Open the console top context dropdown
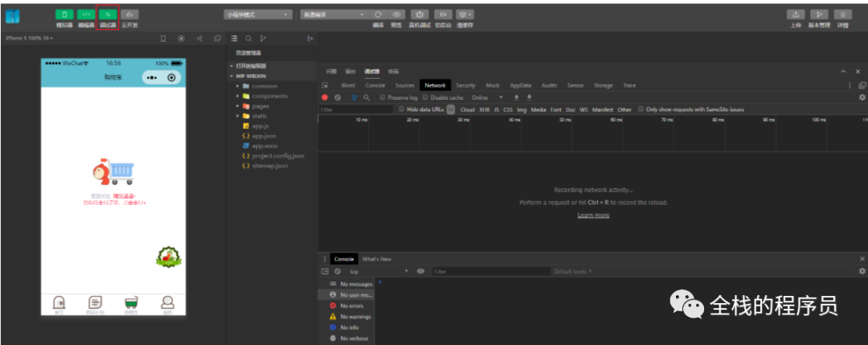 coord(379,271)
